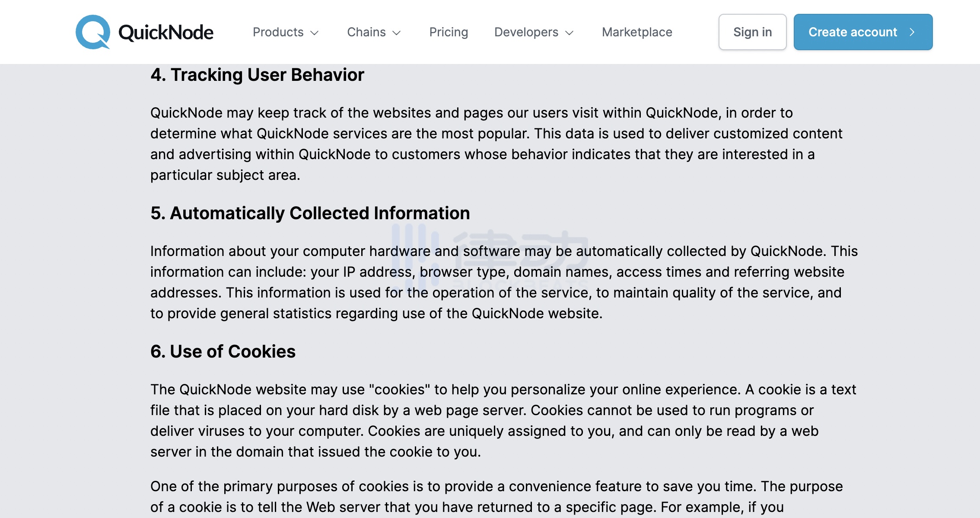The height and width of the screenshot is (518, 980).
Task: Click the Use of Cookies heading
Action: coord(223,352)
